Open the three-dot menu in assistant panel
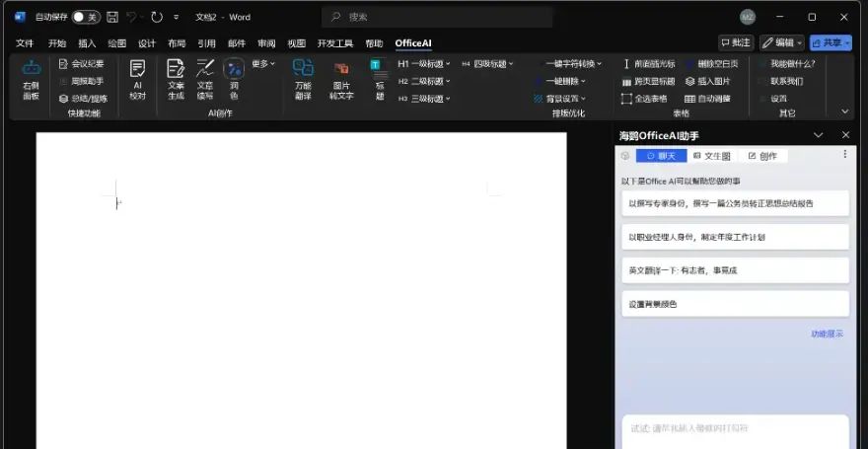Screen dimensions: 868x449 point(844,155)
